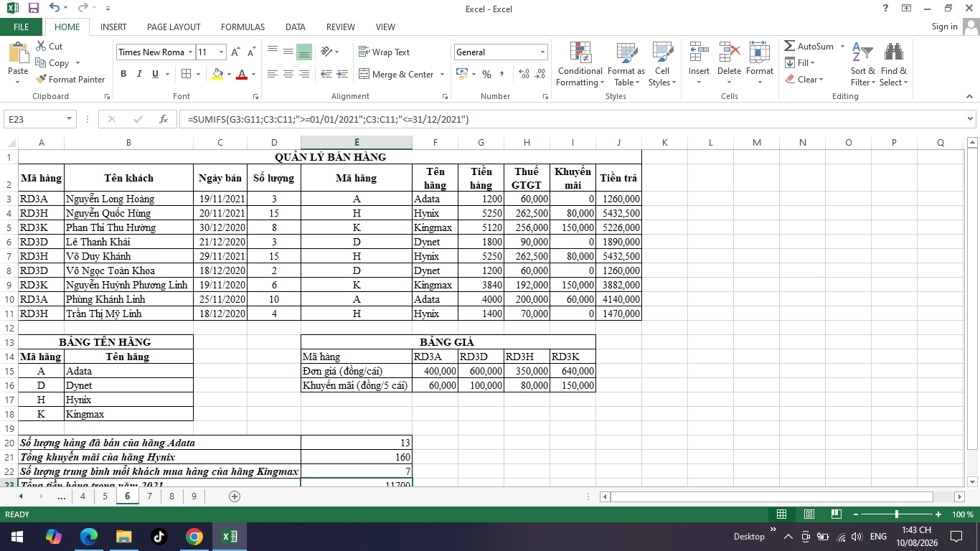Screen dimensions: 980x551
Task: Launch Chrome from the taskbar
Action: pyautogui.click(x=194, y=536)
